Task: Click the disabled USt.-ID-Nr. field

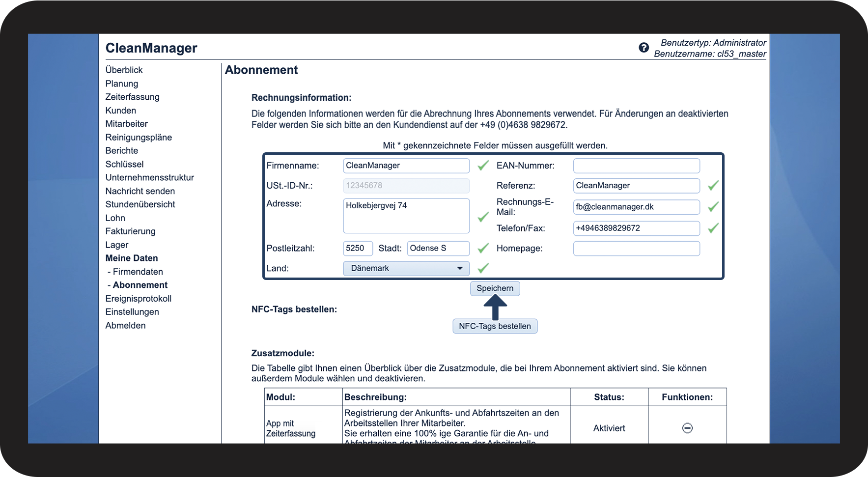Action: pyautogui.click(x=406, y=186)
